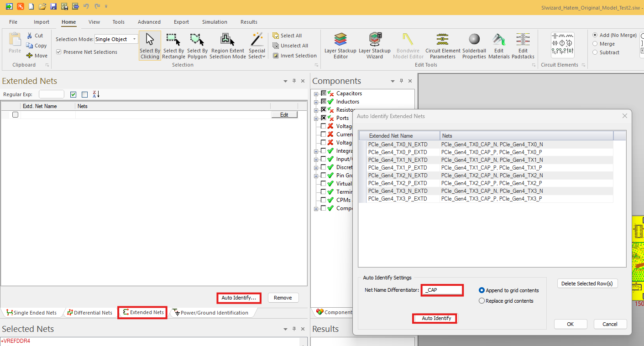Uncheck Preserve Net Selections
Screen dimensions: 644x346
pyautogui.click(x=59, y=52)
